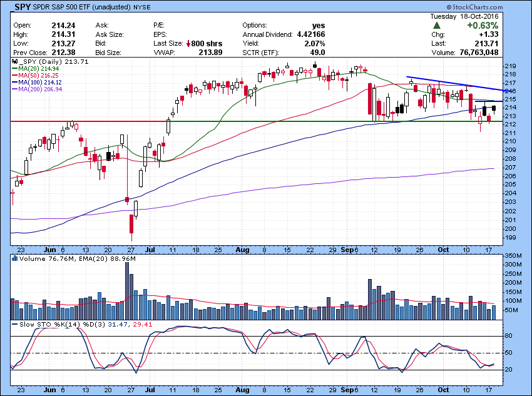The width and height of the screenshot is (532, 396).
Task: Click the Annual Dividend value 4.42166
Action: click(311, 34)
